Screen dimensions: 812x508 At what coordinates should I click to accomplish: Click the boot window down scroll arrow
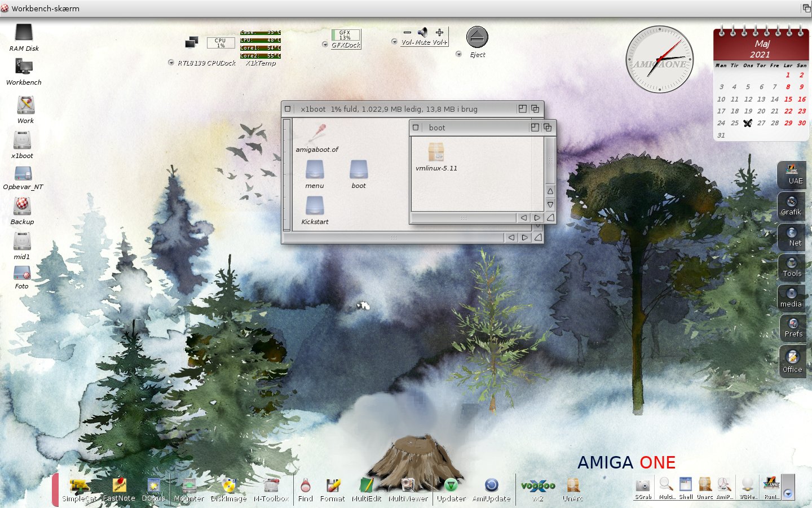pos(550,204)
